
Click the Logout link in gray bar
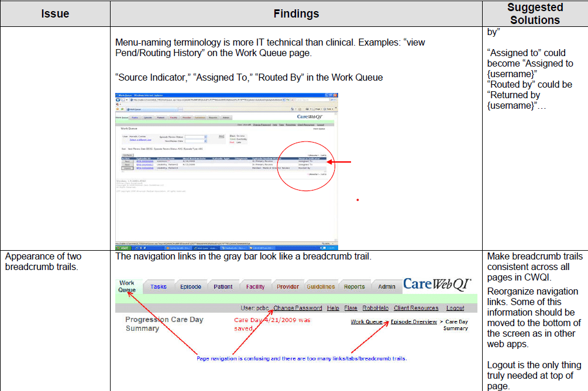[455, 308]
